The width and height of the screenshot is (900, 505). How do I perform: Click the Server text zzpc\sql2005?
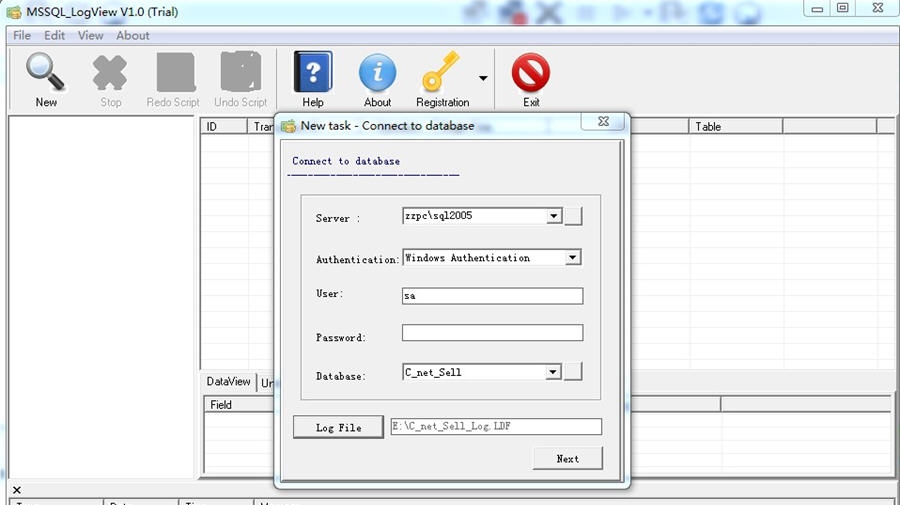(439, 216)
